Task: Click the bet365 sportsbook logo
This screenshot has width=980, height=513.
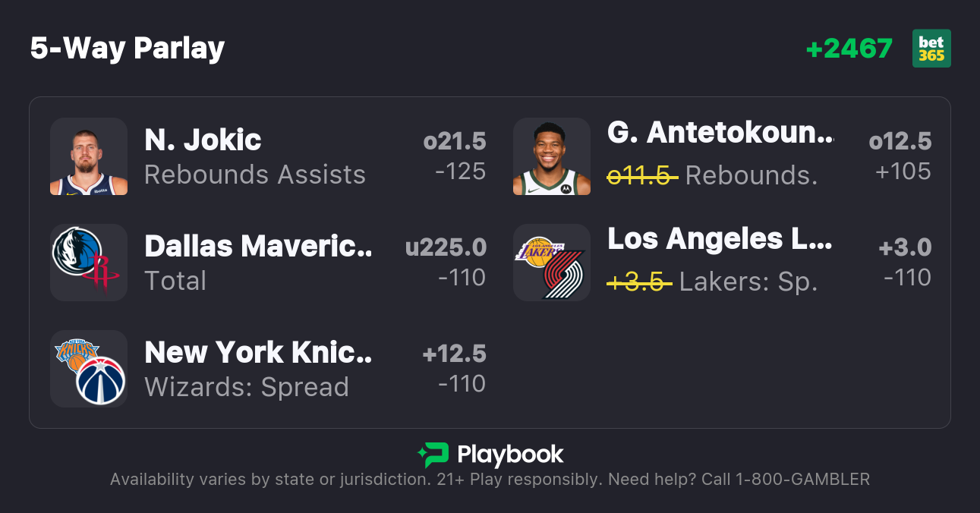Action: [931, 49]
